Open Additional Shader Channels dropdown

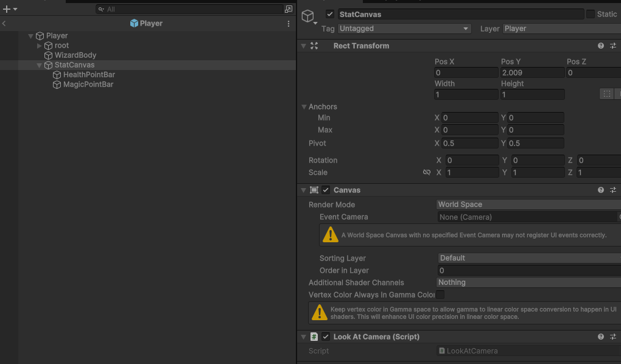click(528, 282)
